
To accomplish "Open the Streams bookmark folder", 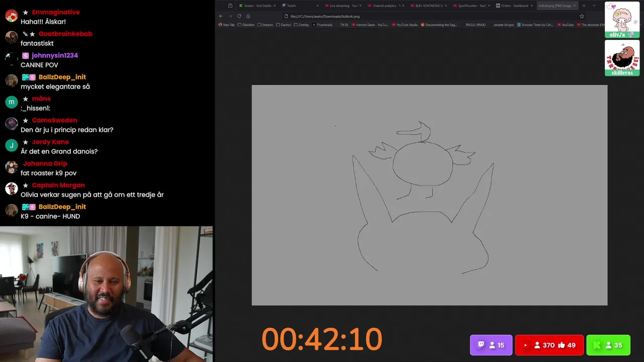I will point(265,25).
